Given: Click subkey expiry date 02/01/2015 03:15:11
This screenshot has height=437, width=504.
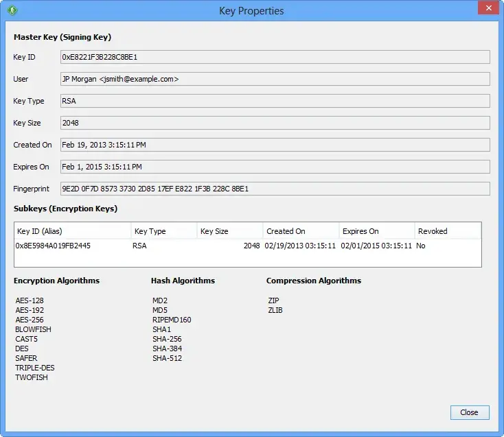Looking at the screenshot, I should pyautogui.click(x=376, y=246).
